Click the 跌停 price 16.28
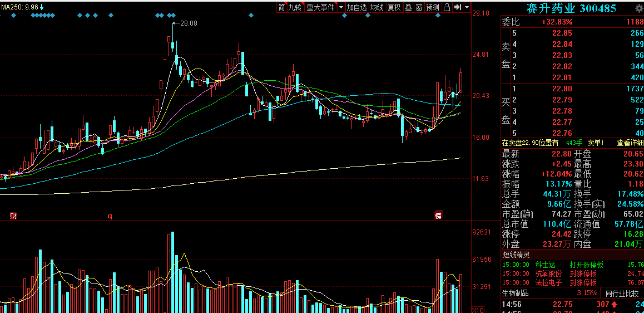This screenshot has width=644, height=313. 633,234
